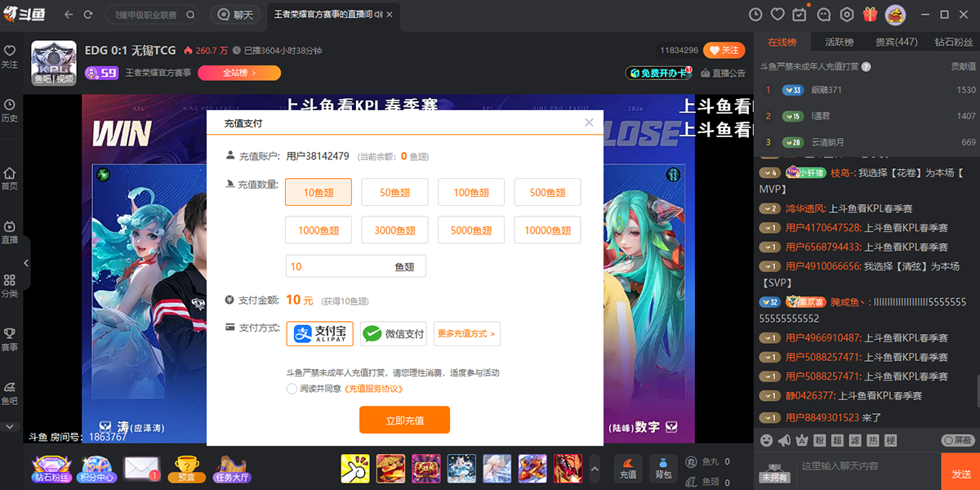980x490 pixels.
Task: Click the heart favorites icon in title bar
Action: [x=777, y=15]
